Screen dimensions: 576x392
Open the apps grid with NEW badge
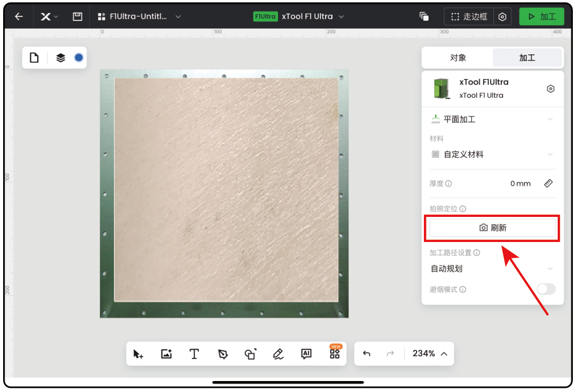[335, 353]
